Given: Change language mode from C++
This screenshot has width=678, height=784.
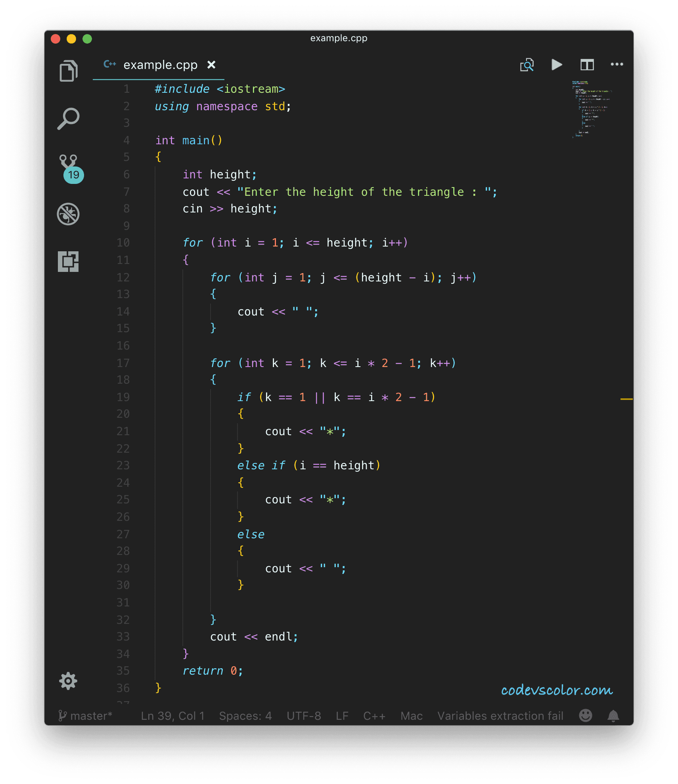Looking at the screenshot, I should click(x=374, y=716).
